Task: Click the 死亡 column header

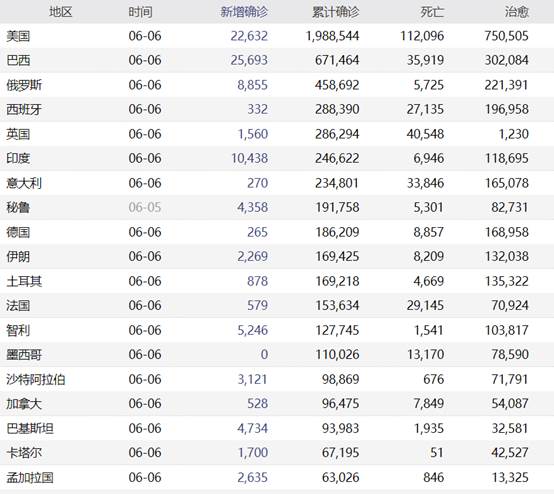Action: tap(432, 12)
